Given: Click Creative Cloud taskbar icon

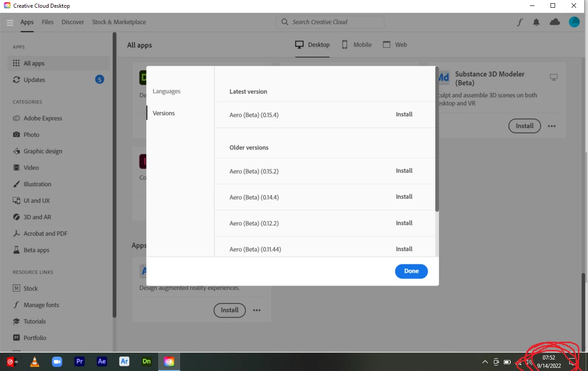Looking at the screenshot, I should tap(169, 362).
